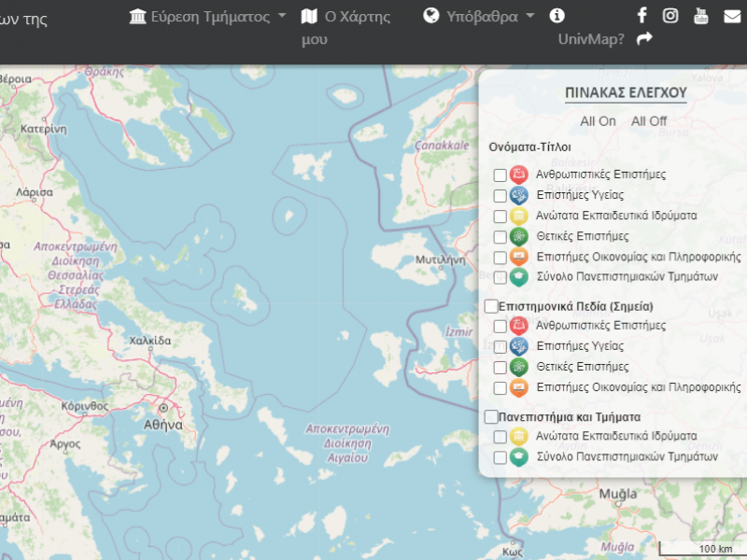Click orange Οικονομίας και Πληροφορικής icon under Ονόματα-Τίτλοι

(519, 258)
